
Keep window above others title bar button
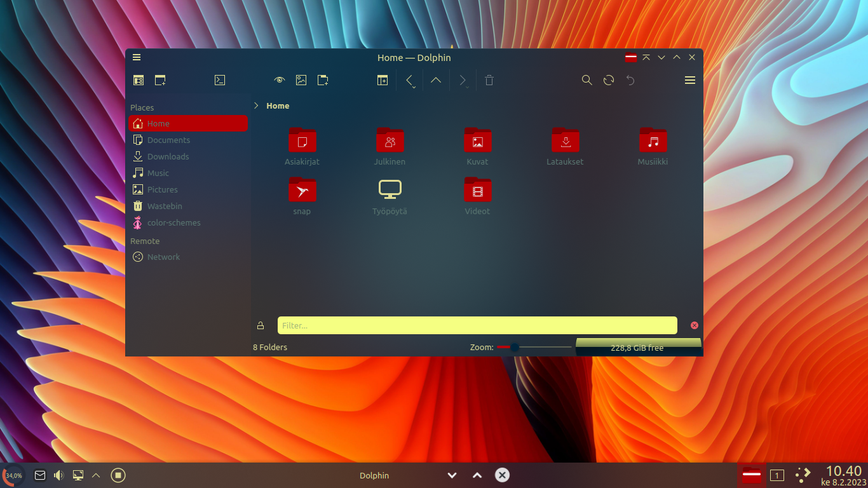646,57
